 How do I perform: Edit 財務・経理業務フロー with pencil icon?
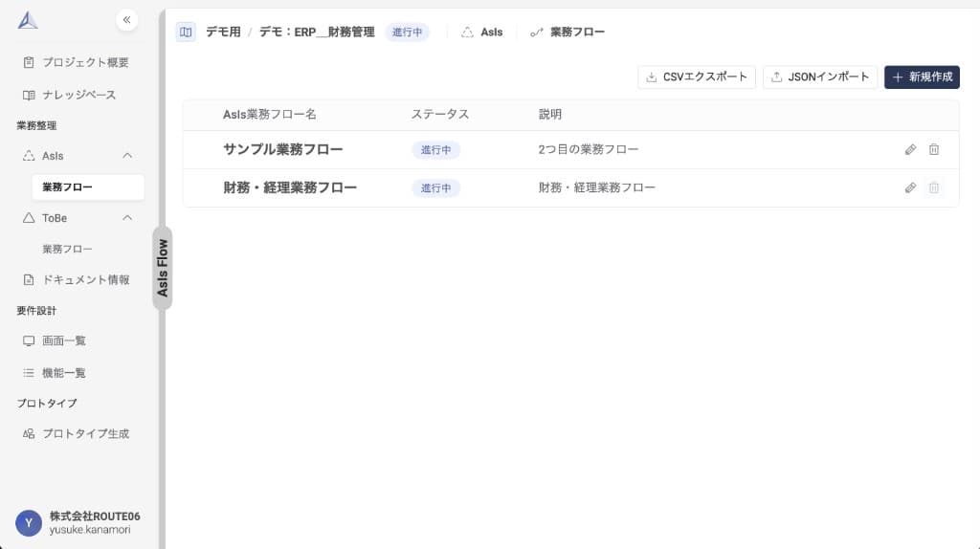coord(911,187)
